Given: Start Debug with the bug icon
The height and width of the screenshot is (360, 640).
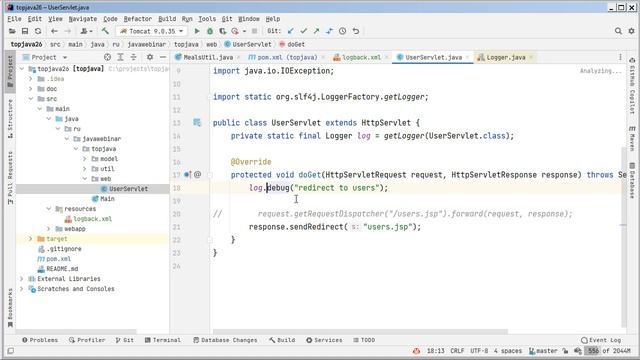Looking at the screenshot, I should click(210, 31).
